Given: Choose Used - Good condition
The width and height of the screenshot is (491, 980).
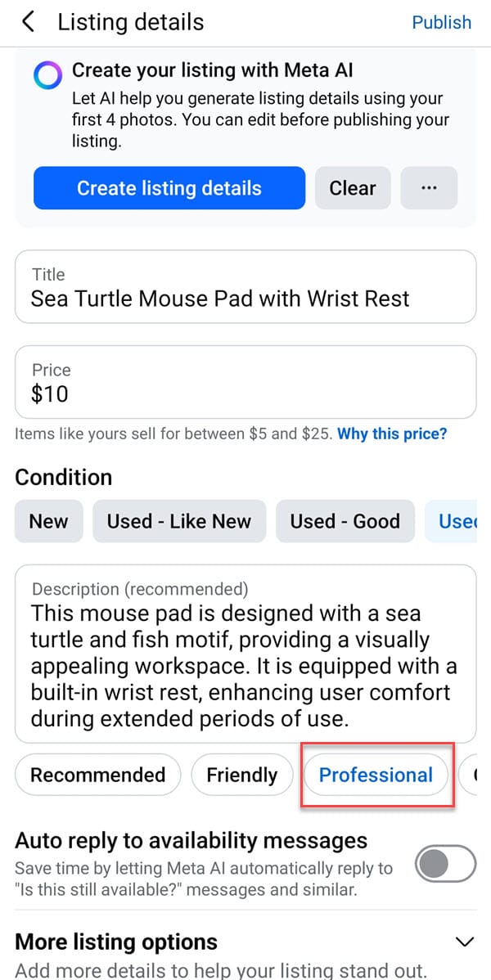Looking at the screenshot, I should [345, 521].
